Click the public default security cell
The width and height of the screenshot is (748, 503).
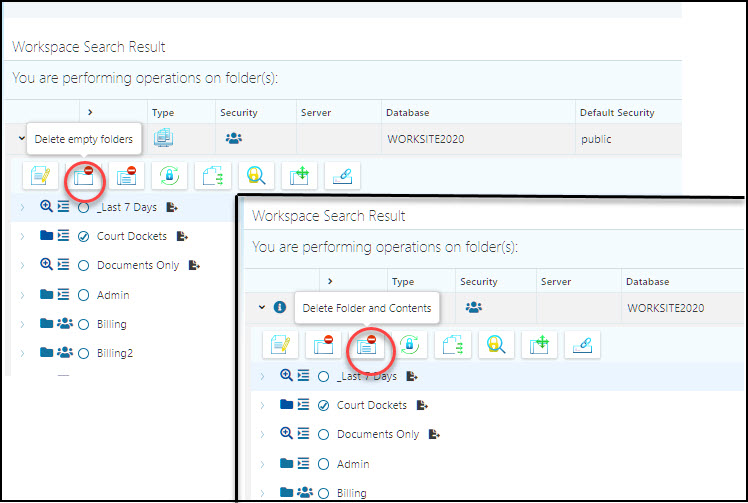[x=596, y=139]
